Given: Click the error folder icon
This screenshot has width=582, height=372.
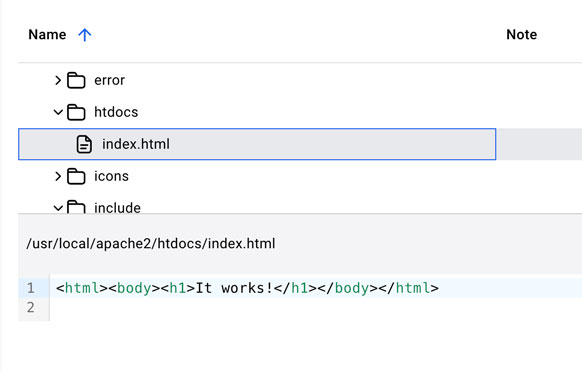Looking at the screenshot, I should [x=76, y=80].
